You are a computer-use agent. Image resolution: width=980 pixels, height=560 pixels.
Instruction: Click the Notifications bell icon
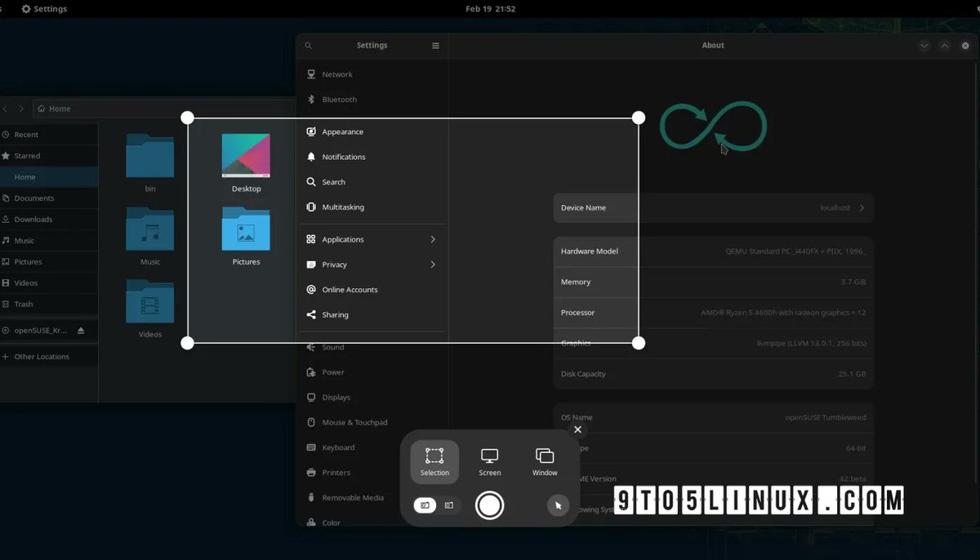pyautogui.click(x=311, y=157)
